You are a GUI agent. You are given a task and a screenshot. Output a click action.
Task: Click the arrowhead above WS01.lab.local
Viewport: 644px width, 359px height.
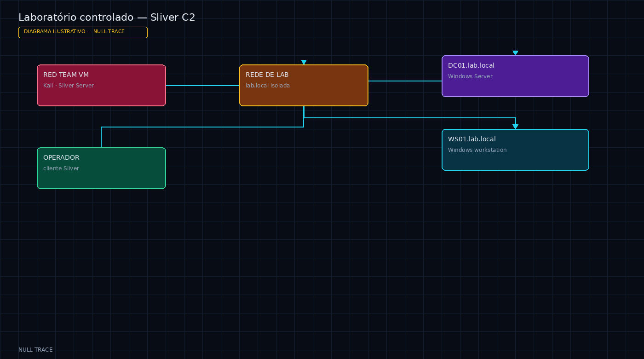(x=515, y=127)
